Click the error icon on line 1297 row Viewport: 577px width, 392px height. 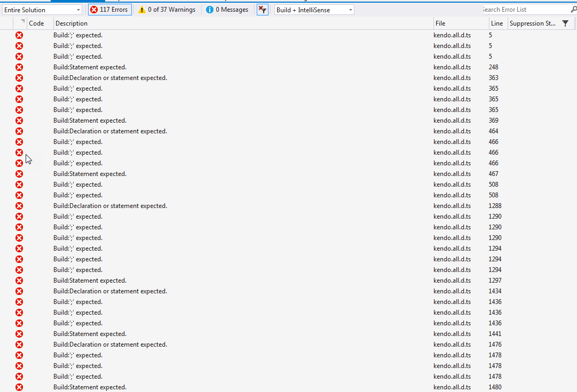coord(19,281)
